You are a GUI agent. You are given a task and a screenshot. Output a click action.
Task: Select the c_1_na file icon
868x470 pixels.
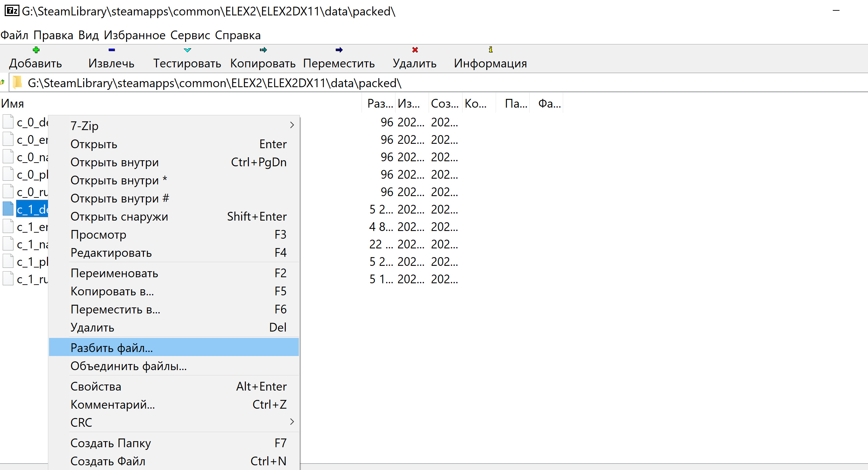point(8,244)
